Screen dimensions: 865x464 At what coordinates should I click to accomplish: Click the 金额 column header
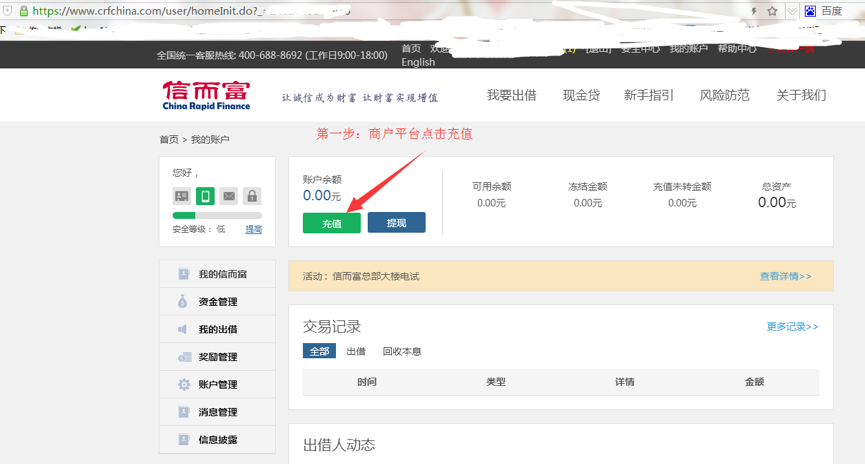[x=754, y=382]
